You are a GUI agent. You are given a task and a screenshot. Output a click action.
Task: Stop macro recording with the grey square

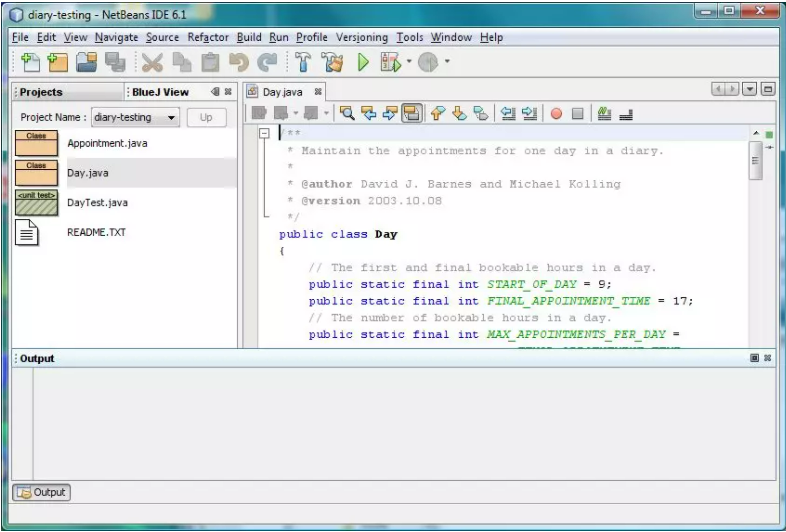tap(577, 114)
